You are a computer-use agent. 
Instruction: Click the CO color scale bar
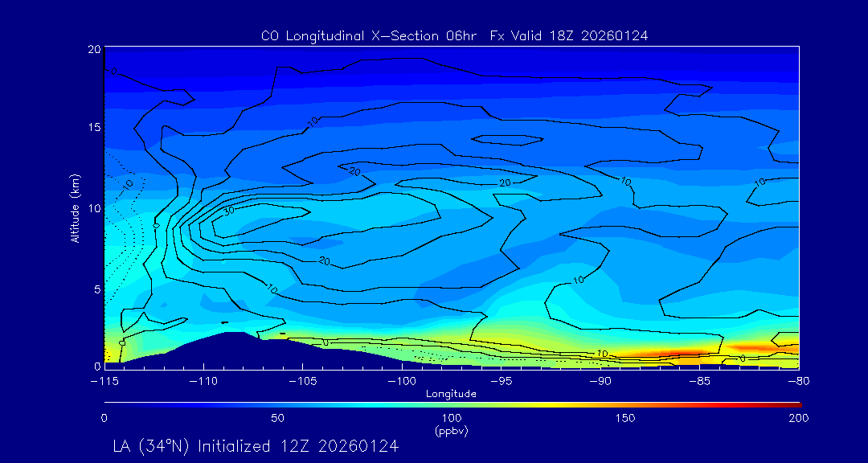452,405
